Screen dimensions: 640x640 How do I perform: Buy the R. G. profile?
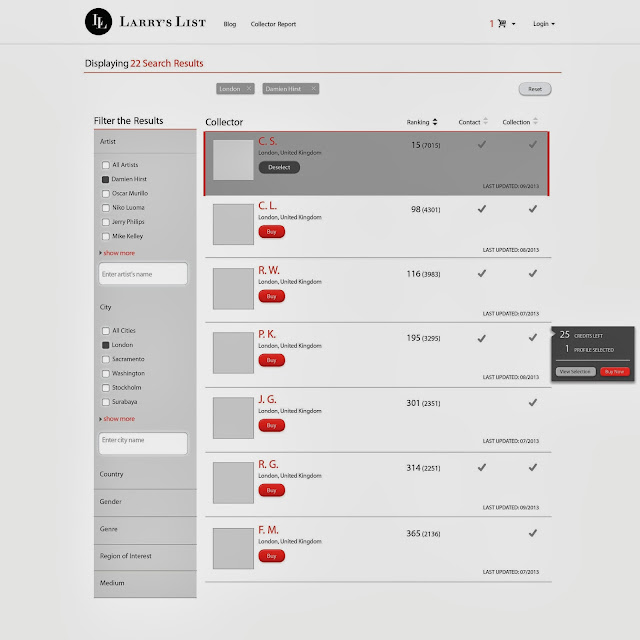(271, 490)
